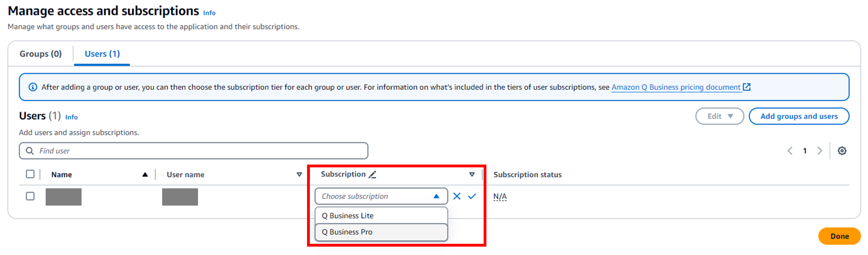Switch to the Groups (0) tab
The width and height of the screenshot is (868, 255).
click(x=41, y=54)
